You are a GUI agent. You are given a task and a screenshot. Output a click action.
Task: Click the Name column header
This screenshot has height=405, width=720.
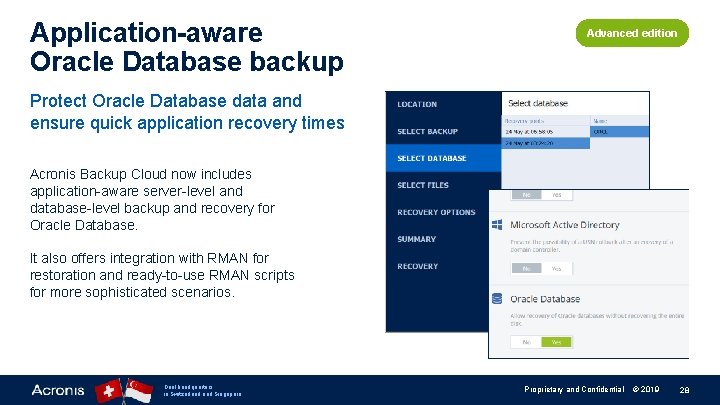600,121
